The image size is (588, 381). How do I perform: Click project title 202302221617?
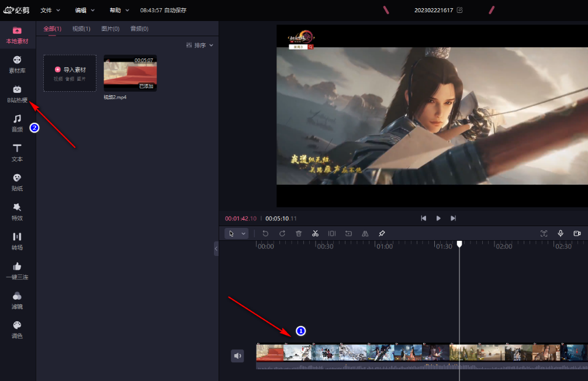(434, 10)
